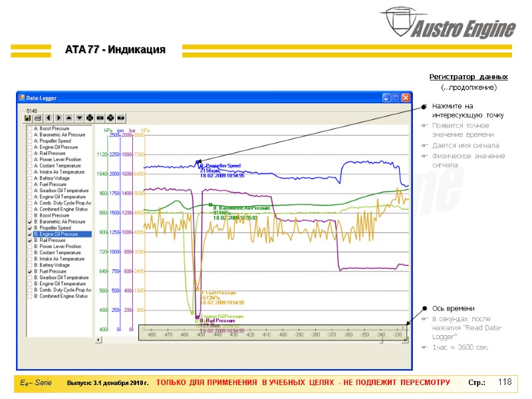Tick B: Engine Oil Temperature checkbox

[x=30, y=284]
